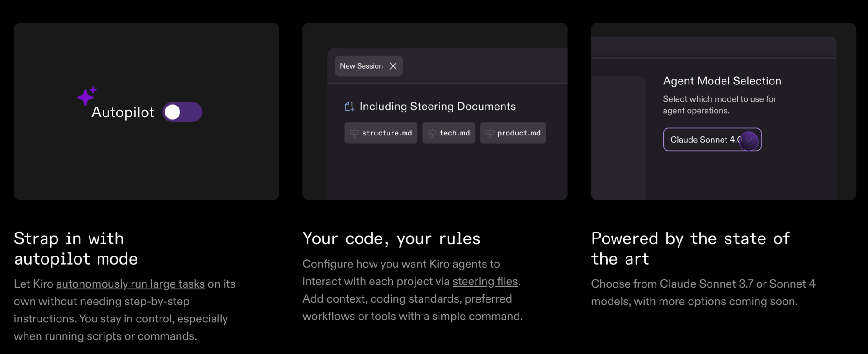
Task: Open the tech.md steering file chip
Action: click(448, 133)
